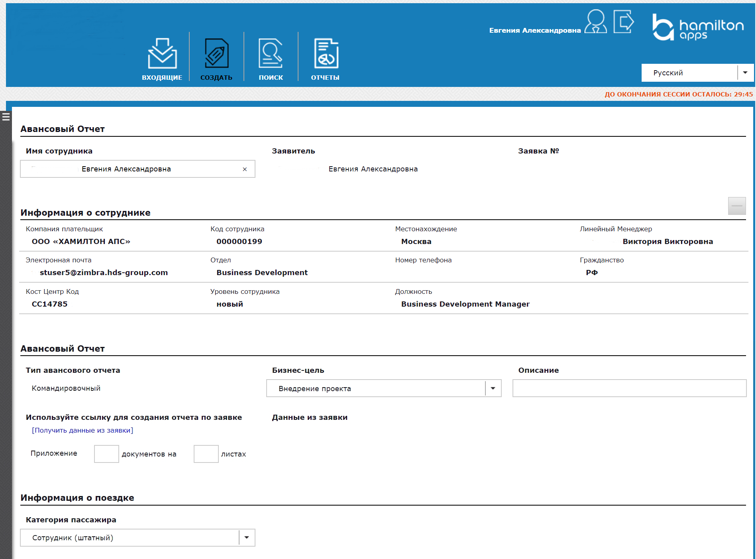This screenshot has width=756, height=559.
Task: Click the ВХОДЯЩИЕ menu label
Action: coord(162,78)
